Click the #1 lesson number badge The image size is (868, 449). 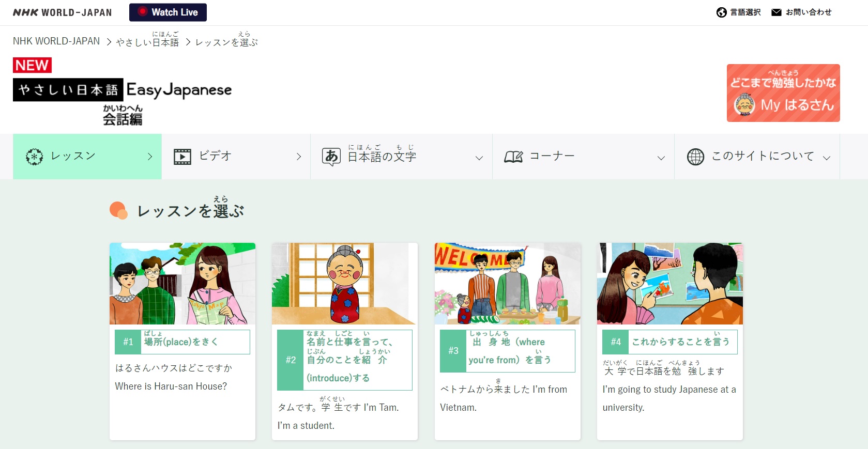[128, 342]
